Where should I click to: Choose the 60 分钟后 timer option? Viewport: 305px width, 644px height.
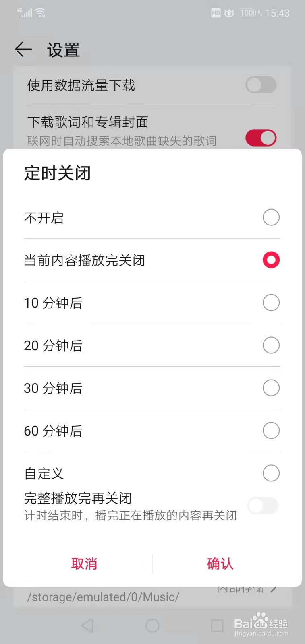click(271, 431)
